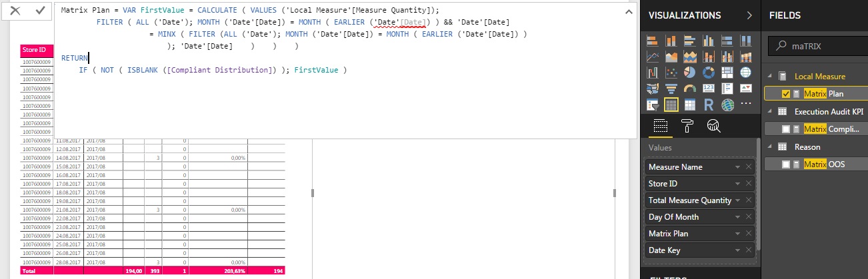The image size is (868, 279).
Task: Select the stacked column chart visual
Action: [671, 41]
